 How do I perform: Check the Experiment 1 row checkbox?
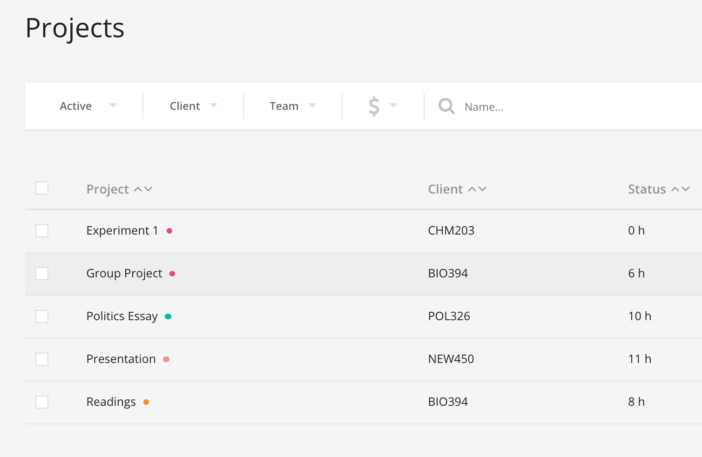click(x=42, y=231)
